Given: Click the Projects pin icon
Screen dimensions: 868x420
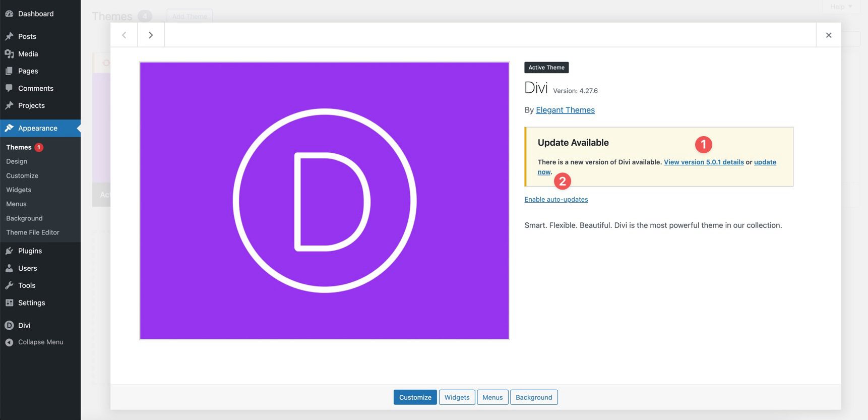Looking at the screenshot, I should (9, 105).
